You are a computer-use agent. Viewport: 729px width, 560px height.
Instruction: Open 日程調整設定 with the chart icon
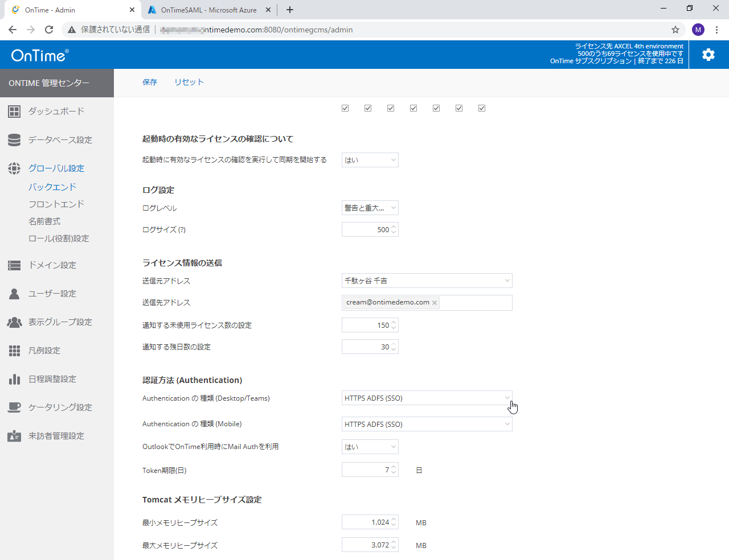pyautogui.click(x=14, y=378)
